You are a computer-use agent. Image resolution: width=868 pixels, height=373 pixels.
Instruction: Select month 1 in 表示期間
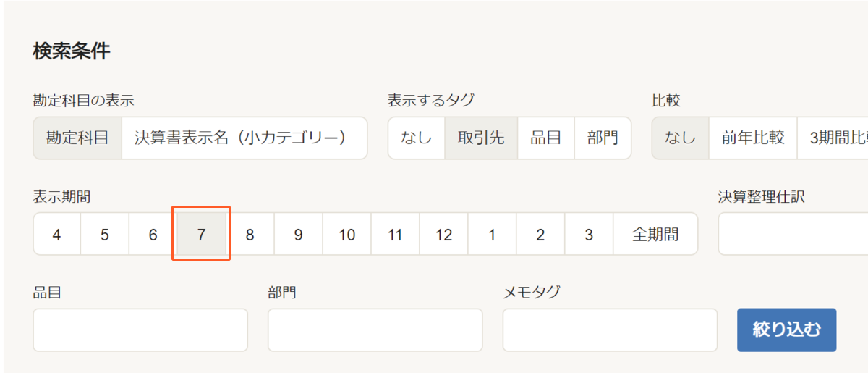(x=493, y=234)
